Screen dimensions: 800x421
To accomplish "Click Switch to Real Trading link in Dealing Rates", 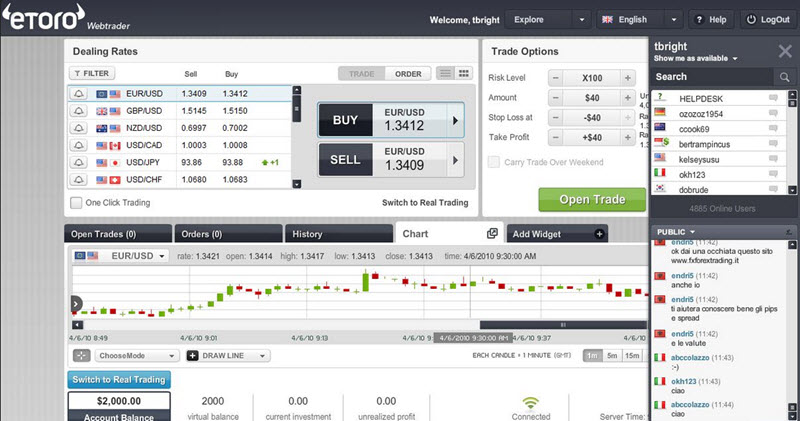I will click(x=425, y=203).
